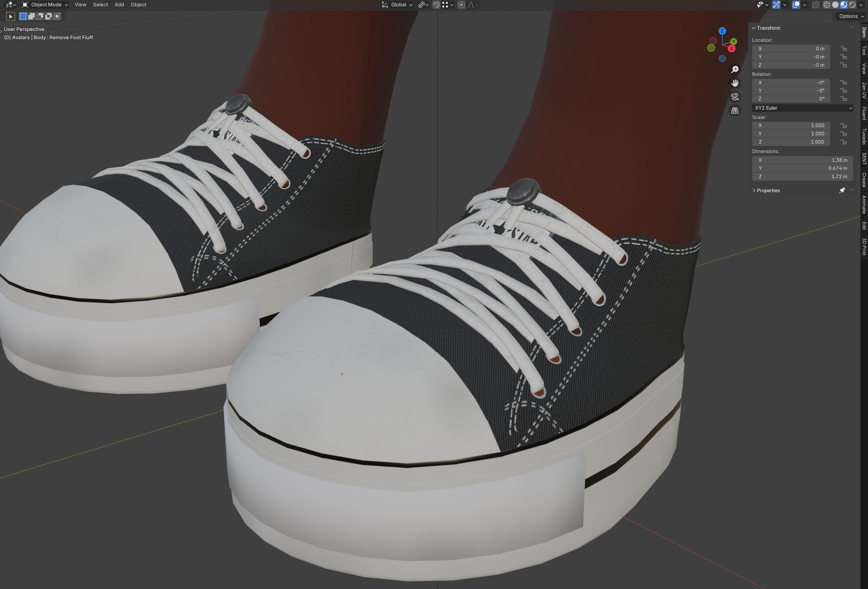
Task: Open the XYZ Euler rotation mode dropdown
Action: click(x=803, y=108)
